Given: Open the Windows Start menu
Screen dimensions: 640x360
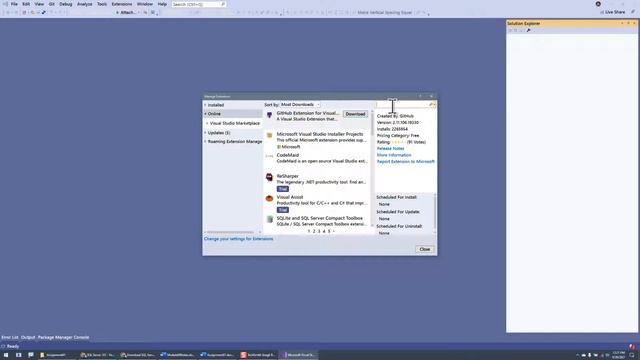Looking at the screenshot, I should 6,355.
